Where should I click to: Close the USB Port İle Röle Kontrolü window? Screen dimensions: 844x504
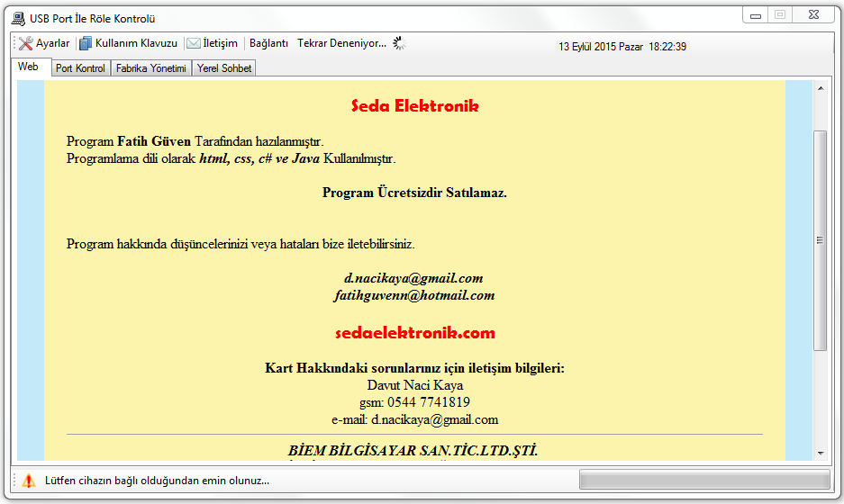[x=814, y=15]
